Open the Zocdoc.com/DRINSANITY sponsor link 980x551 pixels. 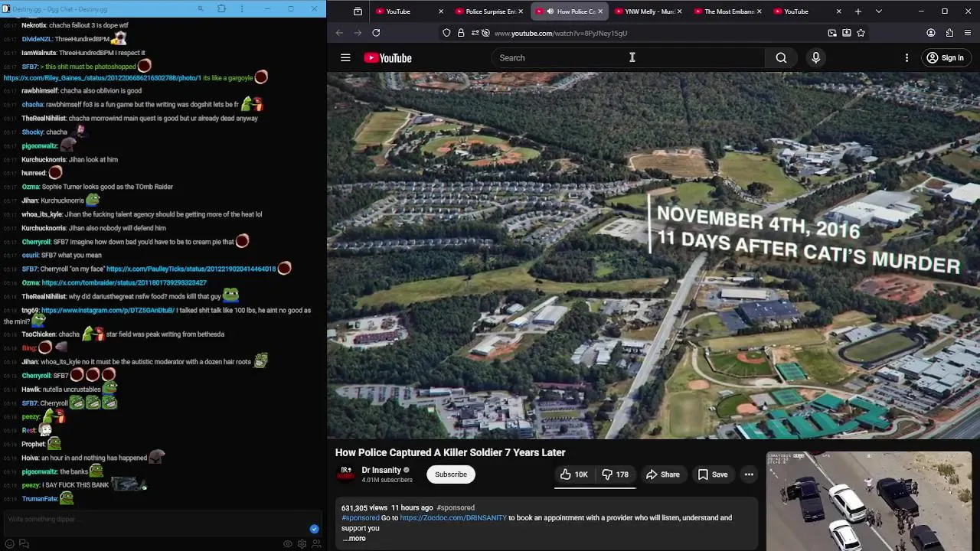[x=453, y=518]
